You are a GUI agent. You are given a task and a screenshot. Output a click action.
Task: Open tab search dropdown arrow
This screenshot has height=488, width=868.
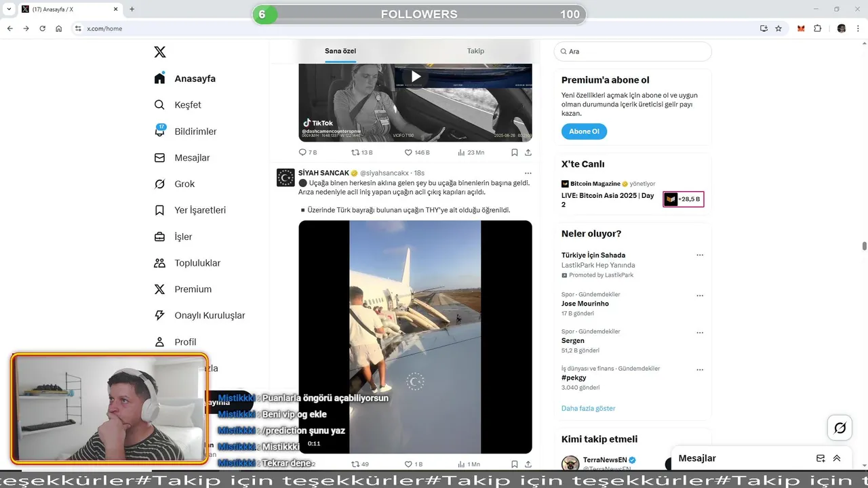[9, 9]
